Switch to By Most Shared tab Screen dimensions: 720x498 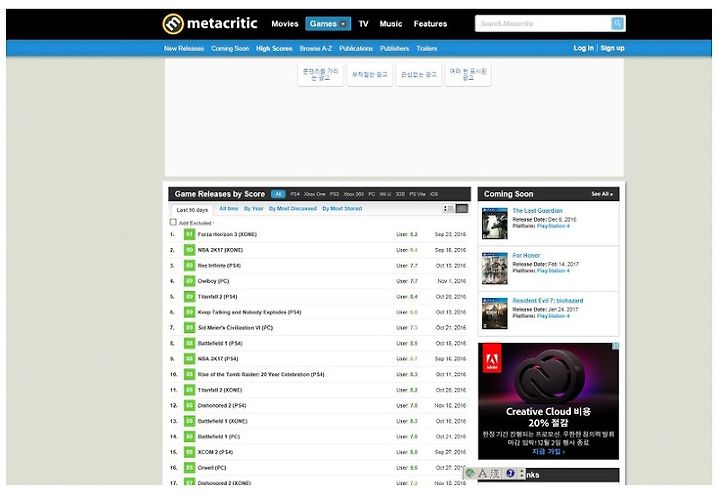342,208
